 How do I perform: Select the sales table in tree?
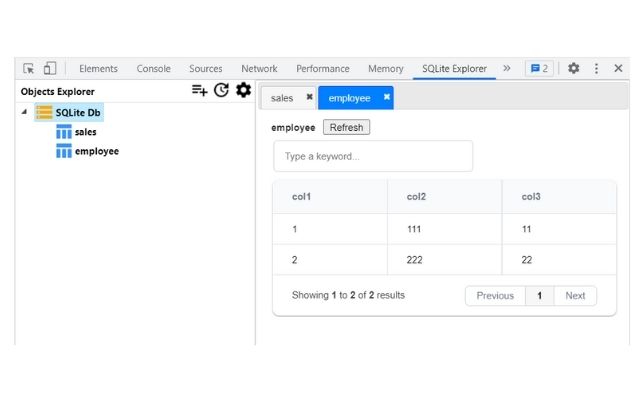85,132
